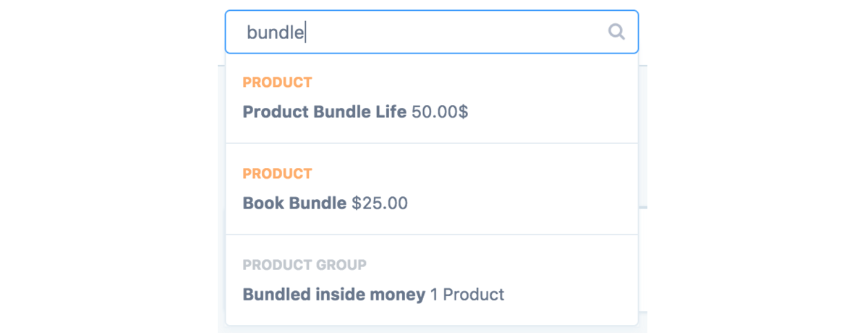Image resolution: width=868 pixels, height=333 pixels.
Task: Click the '1 Product' count text
Action: tap(467, 295)
